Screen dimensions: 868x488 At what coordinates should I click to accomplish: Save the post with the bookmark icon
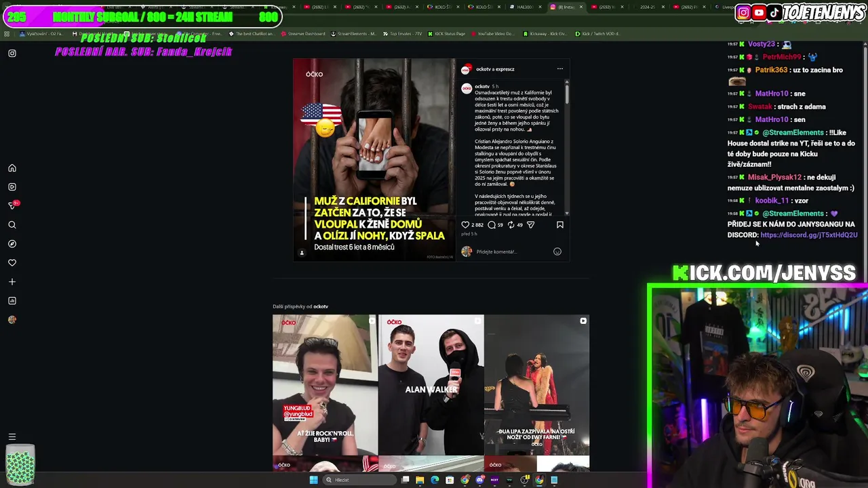tap(560, 225)
